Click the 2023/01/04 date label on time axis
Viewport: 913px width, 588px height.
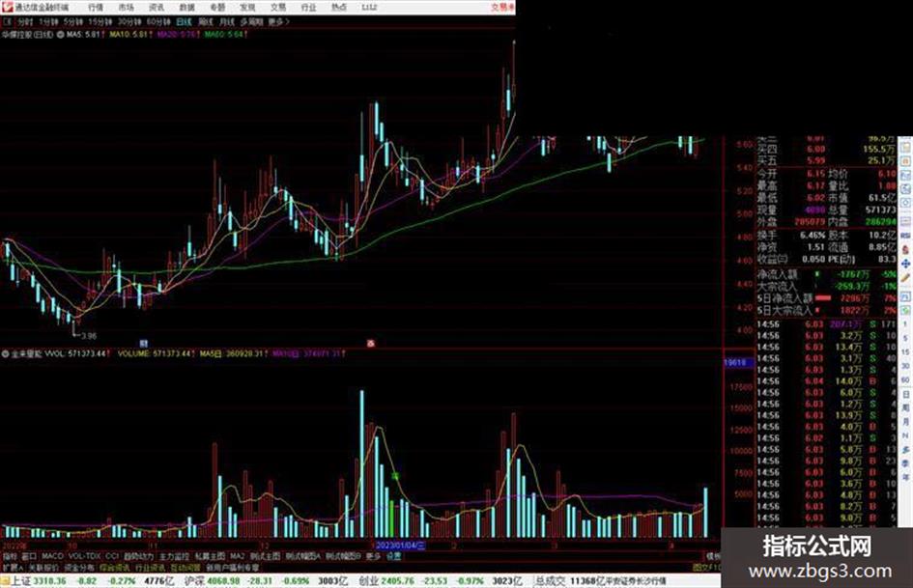401,546
